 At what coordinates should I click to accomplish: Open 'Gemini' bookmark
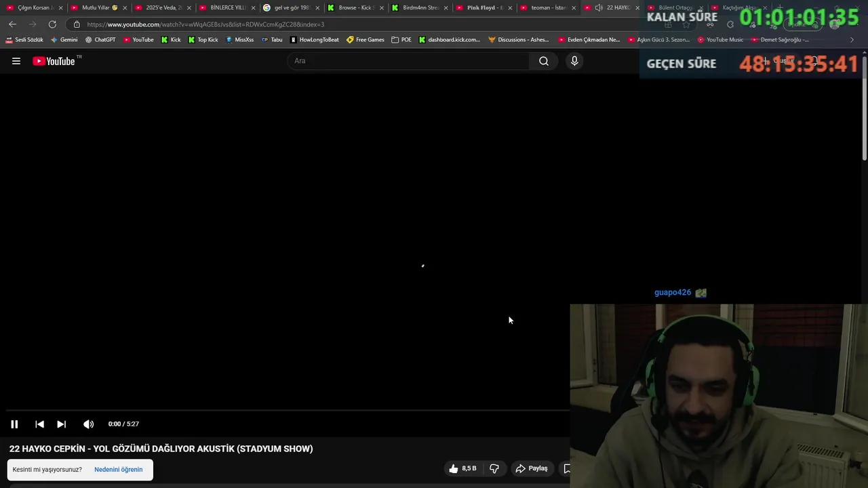64,40
